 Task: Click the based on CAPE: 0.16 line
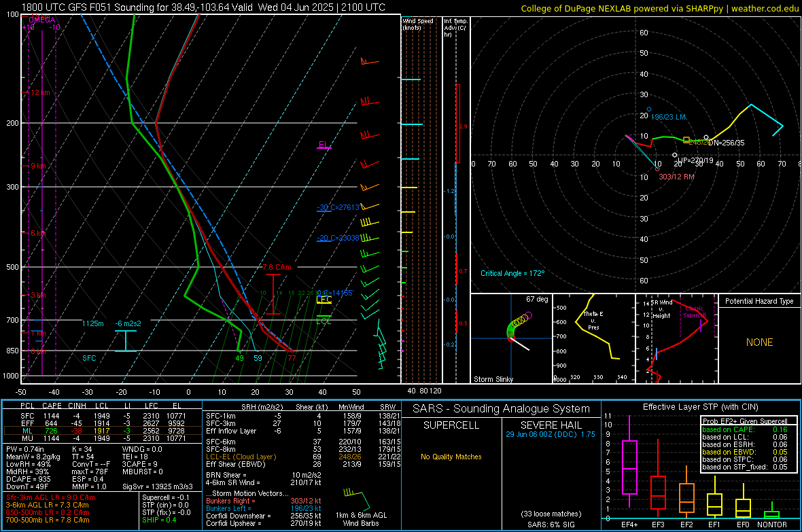coord(745,429)
